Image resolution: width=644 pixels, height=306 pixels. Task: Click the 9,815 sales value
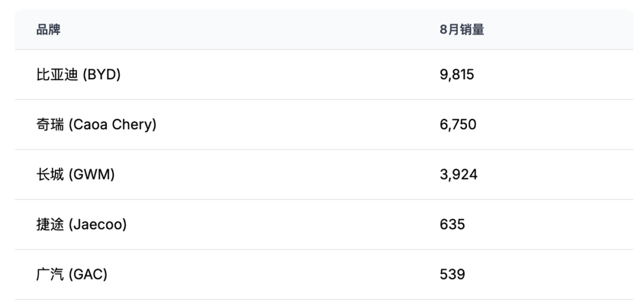click(457, 75)
